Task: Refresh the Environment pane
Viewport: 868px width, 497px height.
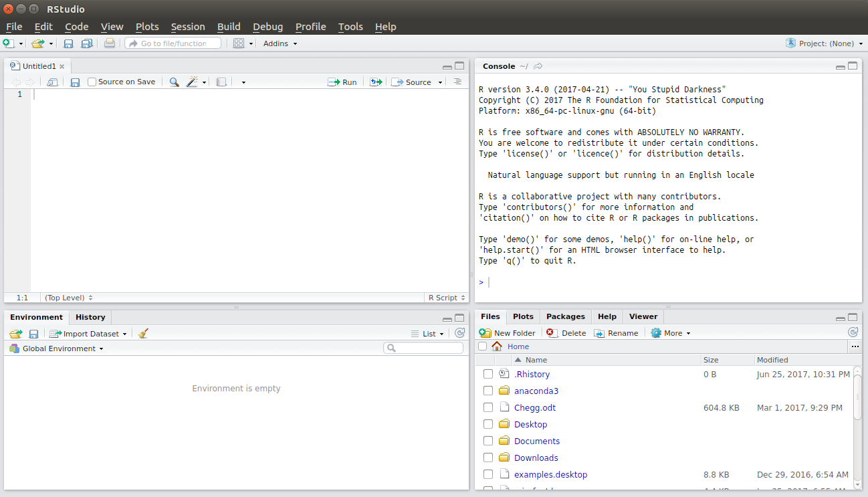Action: pyautogui.click(x=459, y=333)
